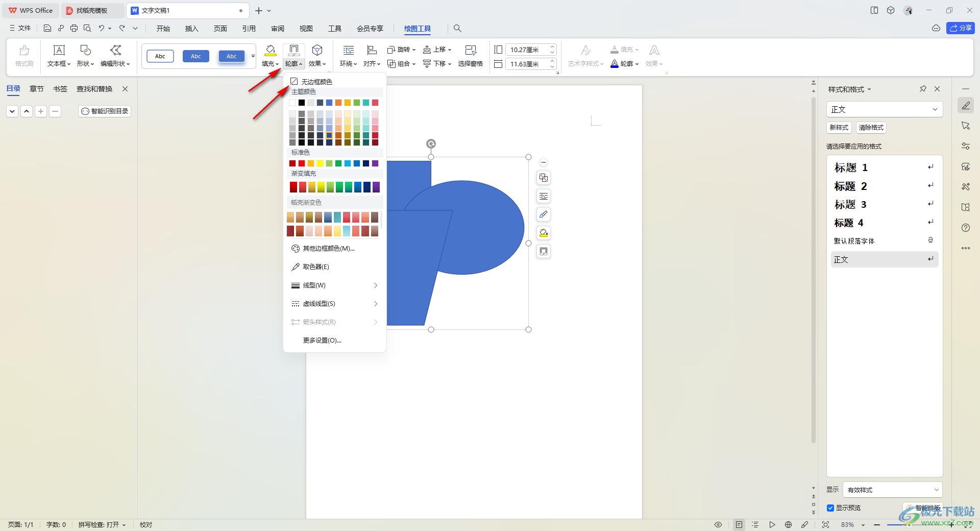Expand the Styles and Formatting title dropdown
The image size is (980, 531).
click(869, 89)
